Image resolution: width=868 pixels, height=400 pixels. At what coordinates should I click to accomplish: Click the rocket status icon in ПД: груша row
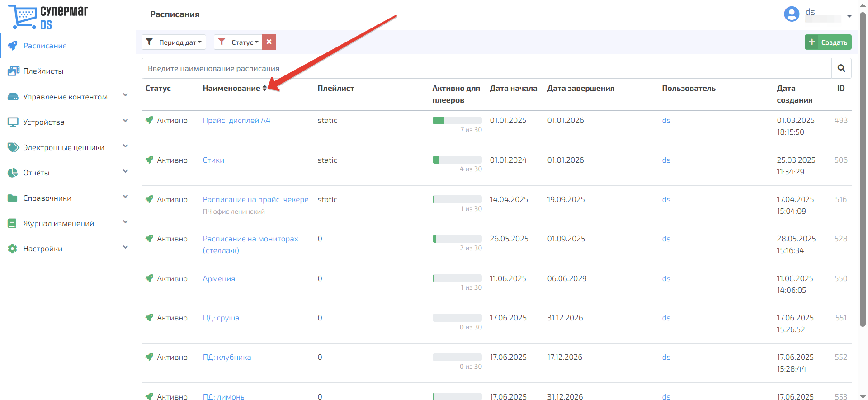[149, 318]
